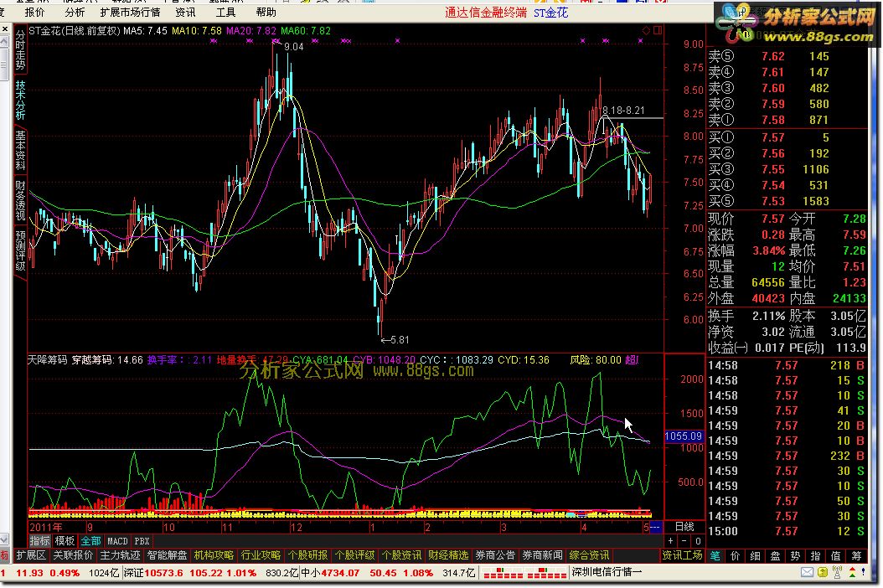Click the 5.81 low price label
Image resolution: width=883 pixels, height=588 pixels.
click(400, 339)
